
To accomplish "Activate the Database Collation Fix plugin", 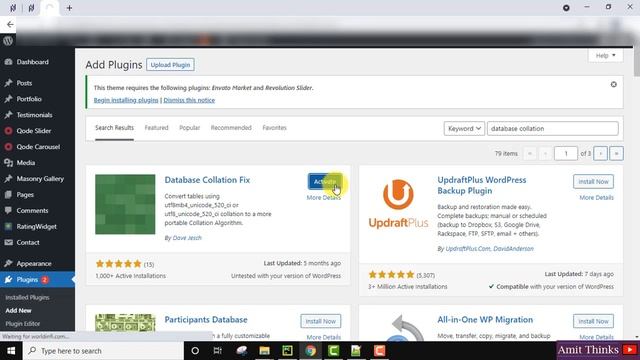I will click(324, 182).
